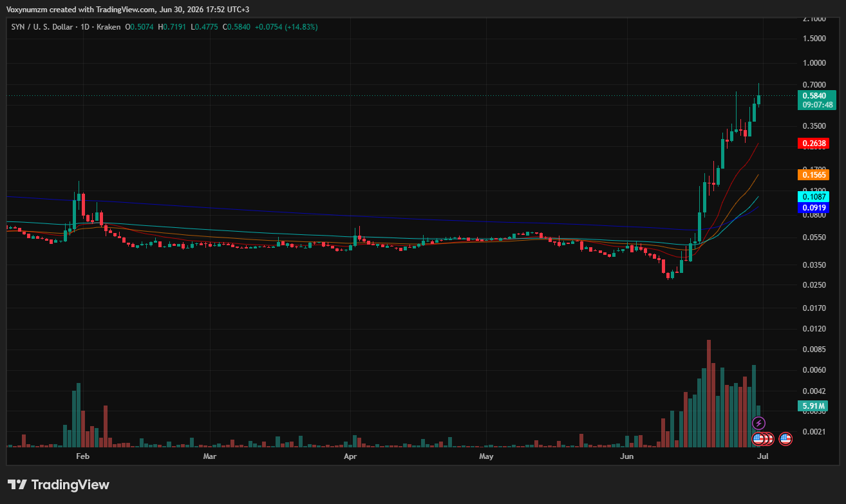
Task: Click the 0.0042 price scale value
Action: pyautogui.click(x=814, y=391)
